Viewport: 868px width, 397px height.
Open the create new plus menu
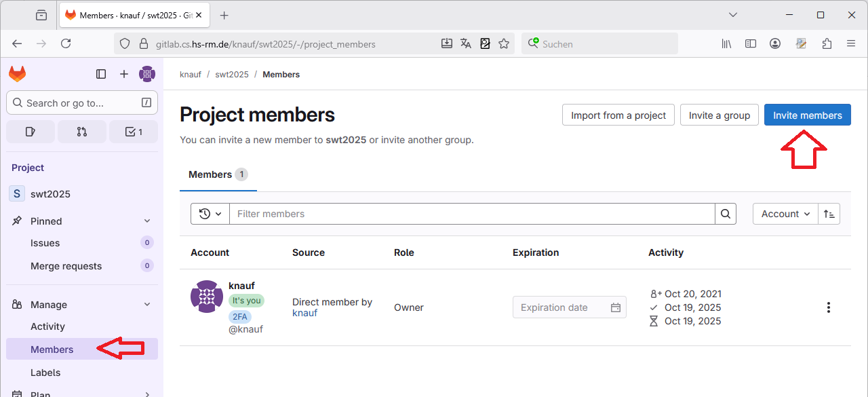(124, 74)
